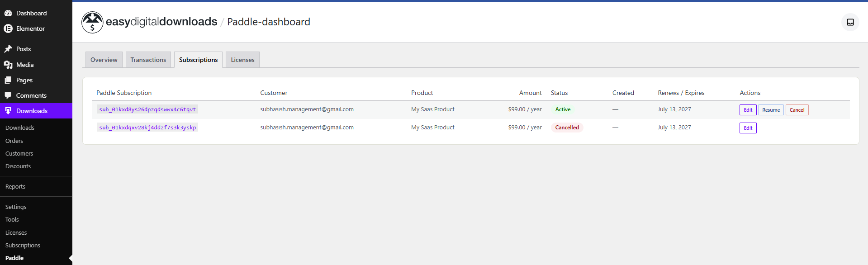This screenshot has width=868, height=265.
Task: Open the Customers submenu link
Action: [19, 154]
